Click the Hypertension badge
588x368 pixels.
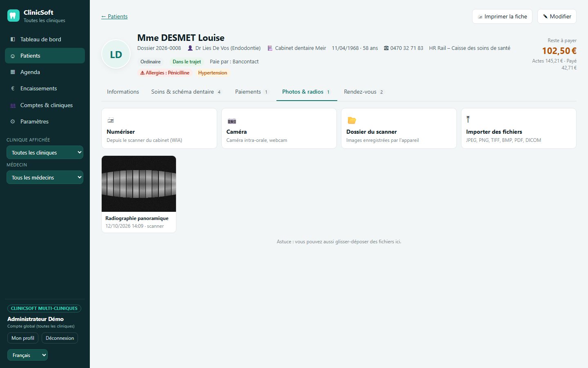pos(213,73)
